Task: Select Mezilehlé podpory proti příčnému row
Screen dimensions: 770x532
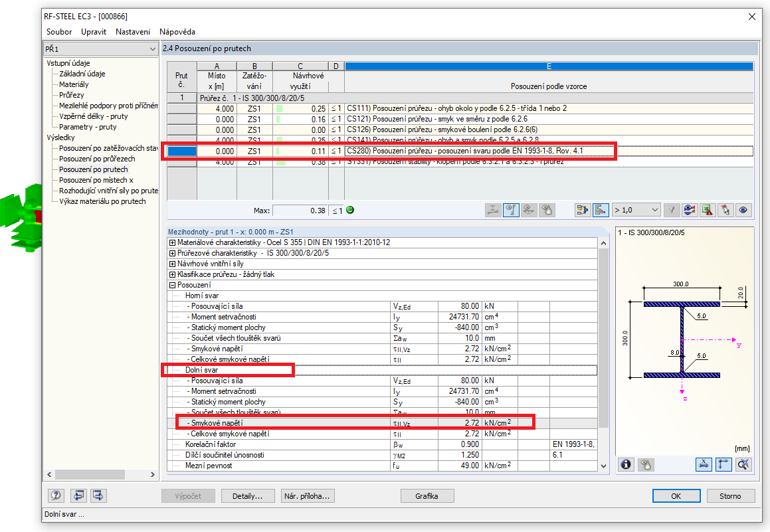Action: (x=108, y=106)
